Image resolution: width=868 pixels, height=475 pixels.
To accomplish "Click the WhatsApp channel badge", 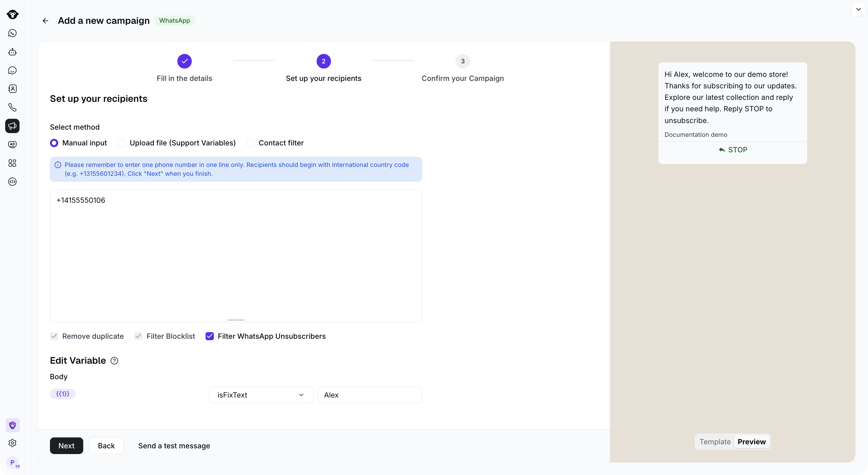I will 175,21.
